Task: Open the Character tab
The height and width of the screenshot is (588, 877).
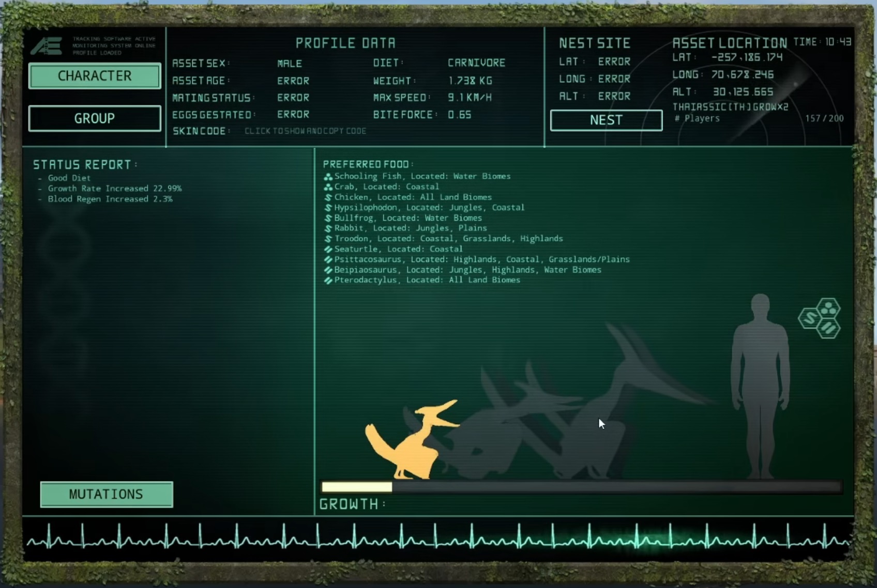Action: (x=95, y=76)
